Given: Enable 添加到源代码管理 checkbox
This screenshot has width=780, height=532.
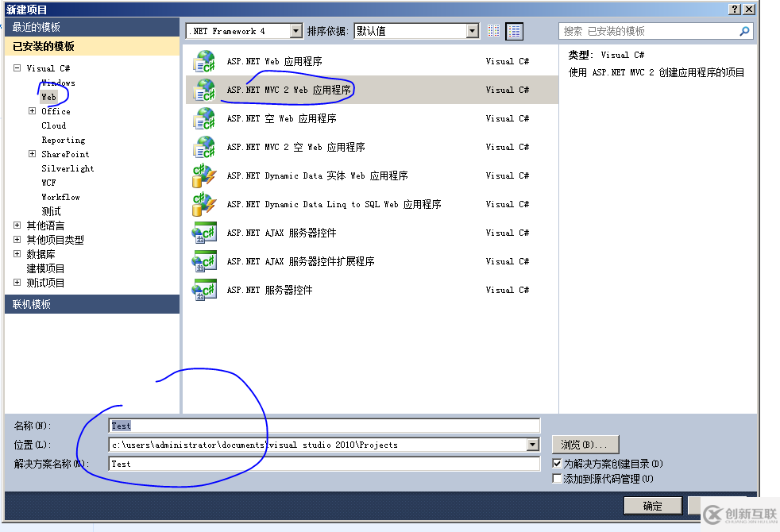Looking at the screenshot, I should tap(557, 478).
